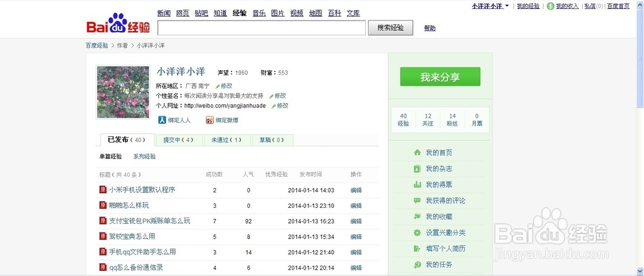Click the flower profile avatar image
Image resolution: width=644 pixels, height=276 pixels.
coord(123,92)
